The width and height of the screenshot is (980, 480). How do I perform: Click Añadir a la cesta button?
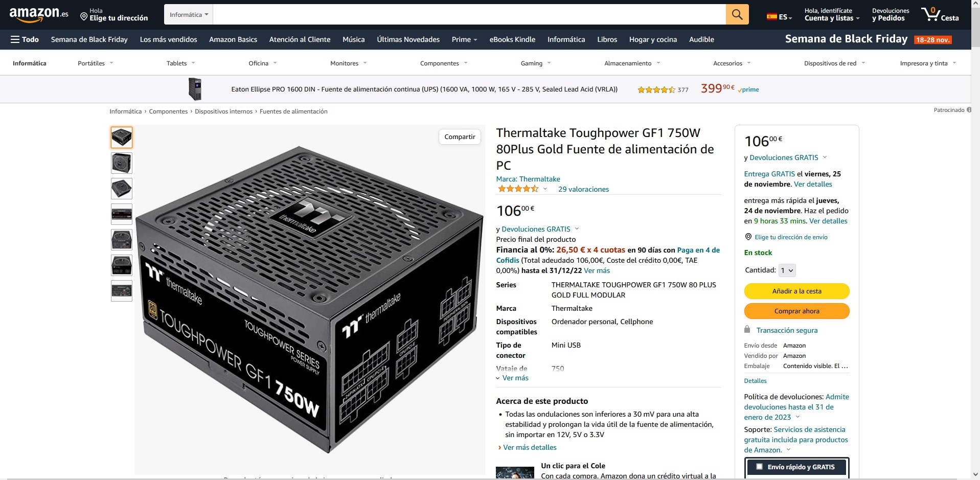[796, 291]
